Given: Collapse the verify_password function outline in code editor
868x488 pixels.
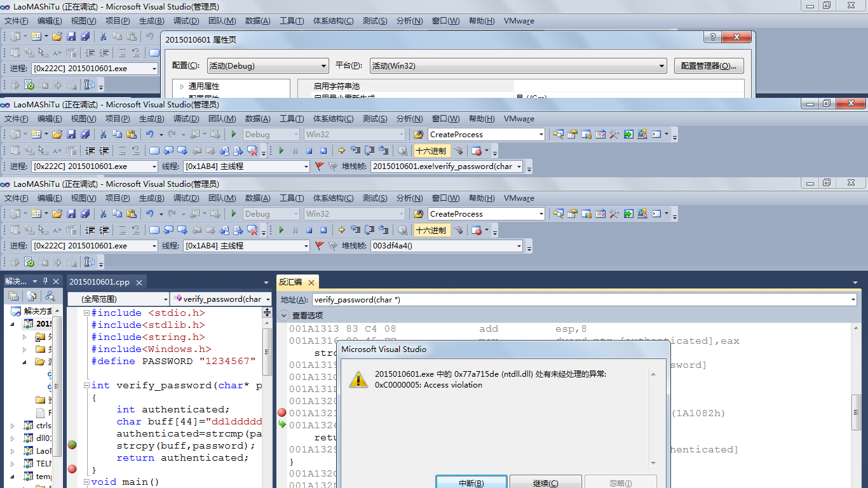Looking at the screenshot, I should point(87,386).
